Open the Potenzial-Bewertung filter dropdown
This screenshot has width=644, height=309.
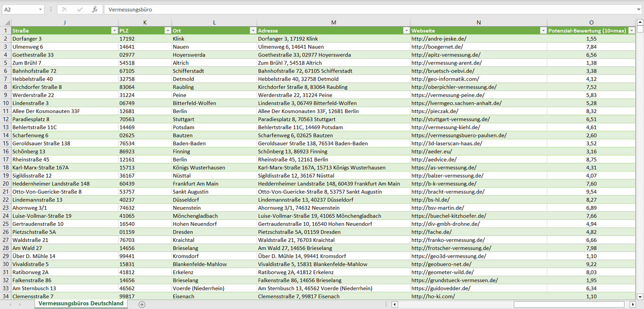(631, 31)
